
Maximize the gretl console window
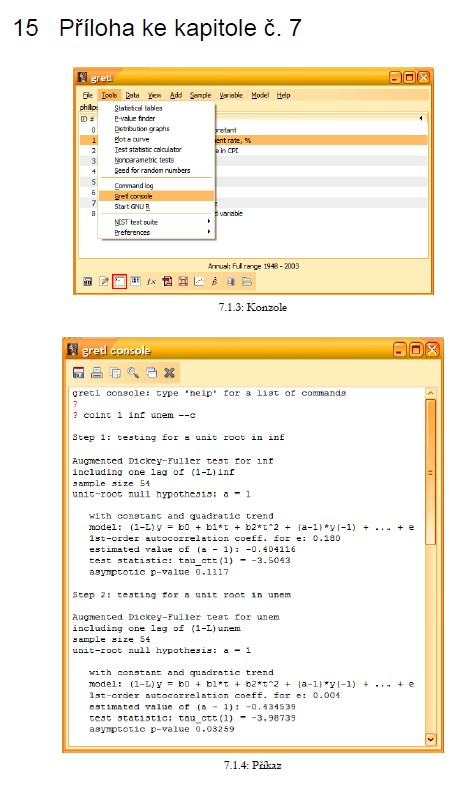coord(416,350)
